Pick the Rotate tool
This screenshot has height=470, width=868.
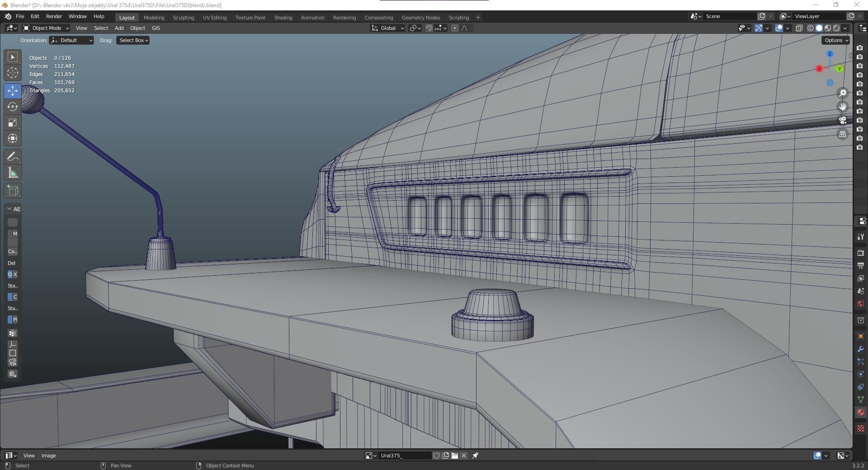(x=13, y=107)
